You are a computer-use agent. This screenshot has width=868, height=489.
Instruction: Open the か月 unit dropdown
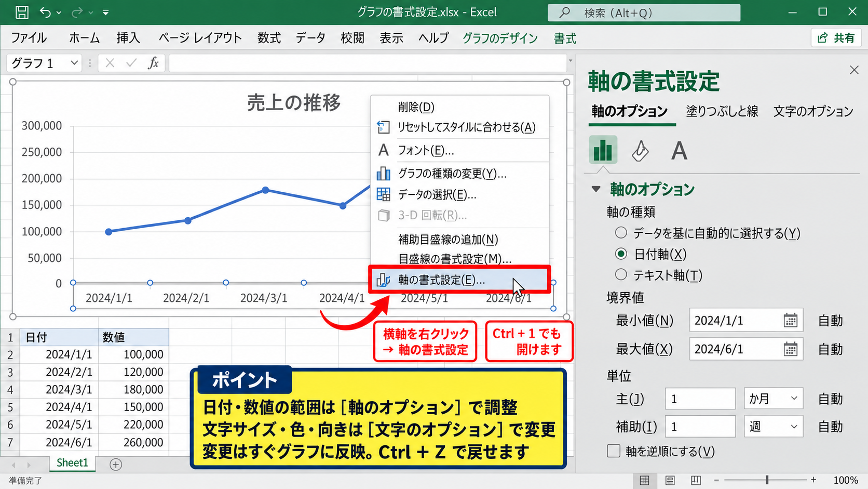(774, 399)
